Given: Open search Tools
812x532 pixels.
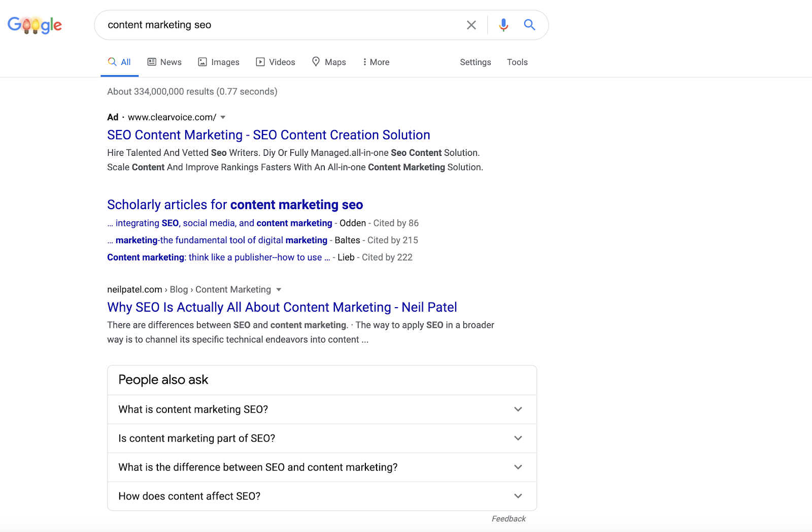Looking at the screenshot, I should pos(517,62).
